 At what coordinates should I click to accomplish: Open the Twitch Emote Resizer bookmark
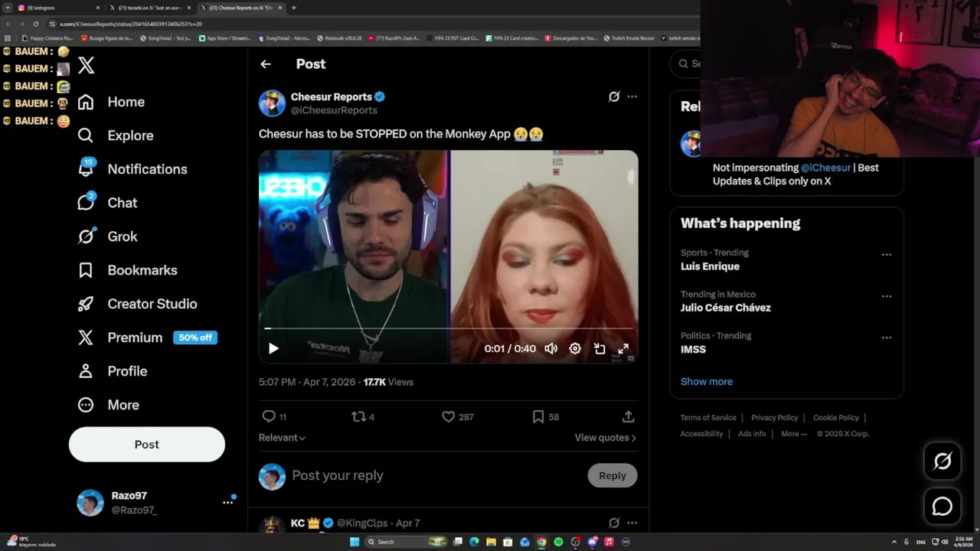pos(629,37)
